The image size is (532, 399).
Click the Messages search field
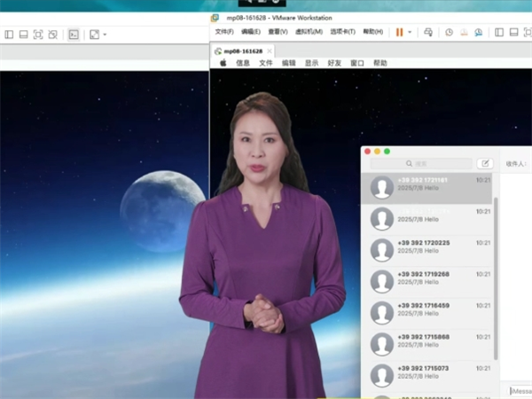pyautogui.click(x=421, y=163)
